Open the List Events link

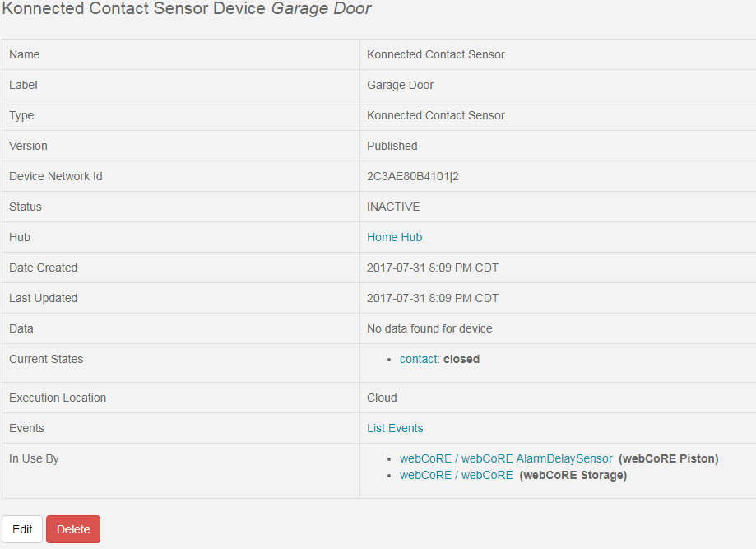tap(395, 428)
